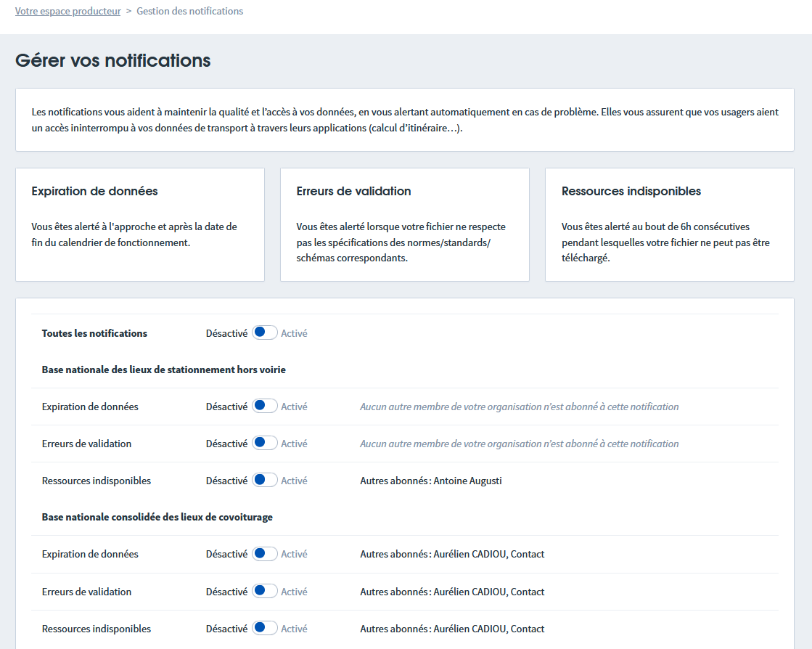Toggle the 'Toutes les notifications' switch
This screenshot has width=812, height=649.
pos(264,333)
